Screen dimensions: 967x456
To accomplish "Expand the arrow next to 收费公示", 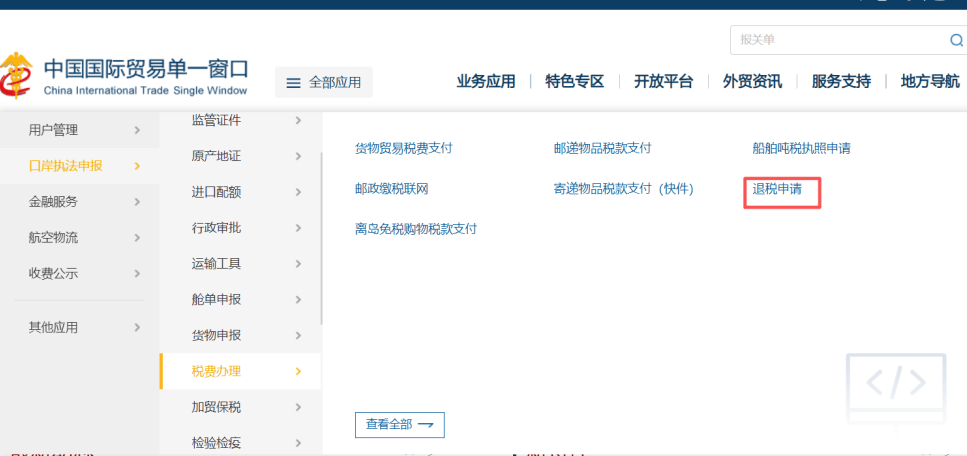I will pyautogui.click(x=137, y=273).
